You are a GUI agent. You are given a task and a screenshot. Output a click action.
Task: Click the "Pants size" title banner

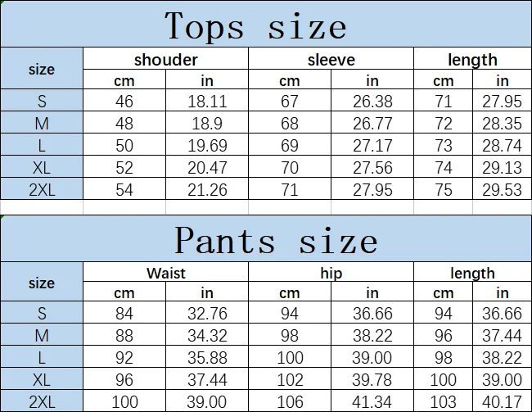(x=276, y=240)
